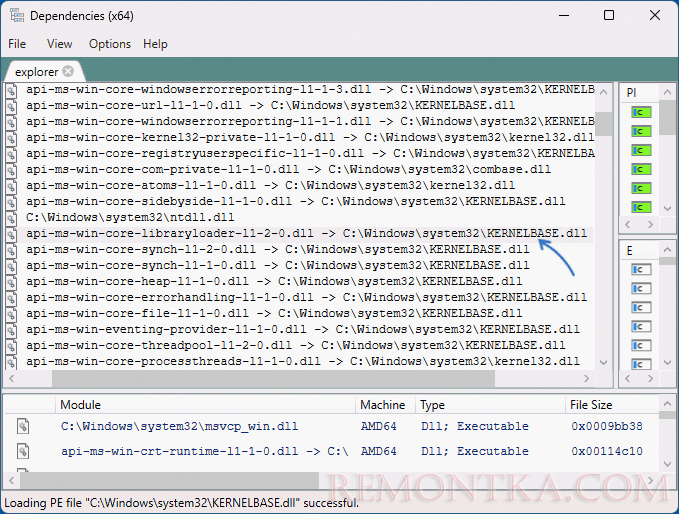Image resolution: width=679 pixels, height=514 pixels.
Task: Sort by the File Size column header
Action: [611, 405]
